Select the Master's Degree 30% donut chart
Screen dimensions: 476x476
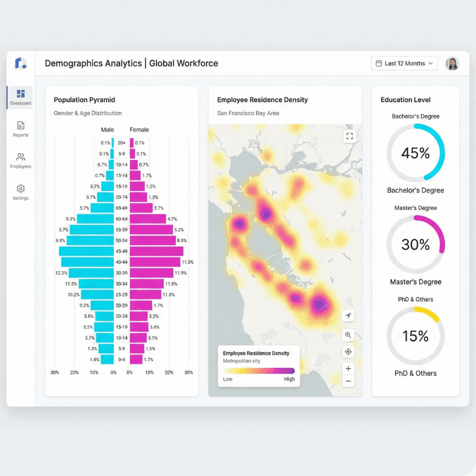[x=416, y=244]
